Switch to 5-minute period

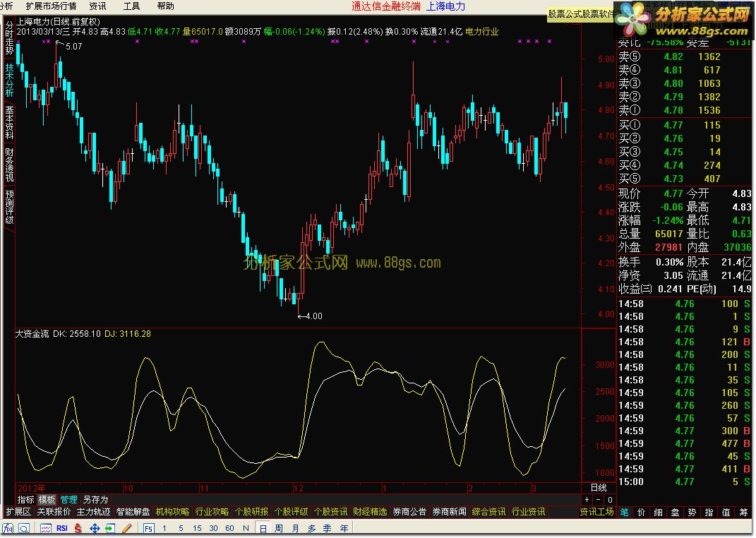[181, 528]
